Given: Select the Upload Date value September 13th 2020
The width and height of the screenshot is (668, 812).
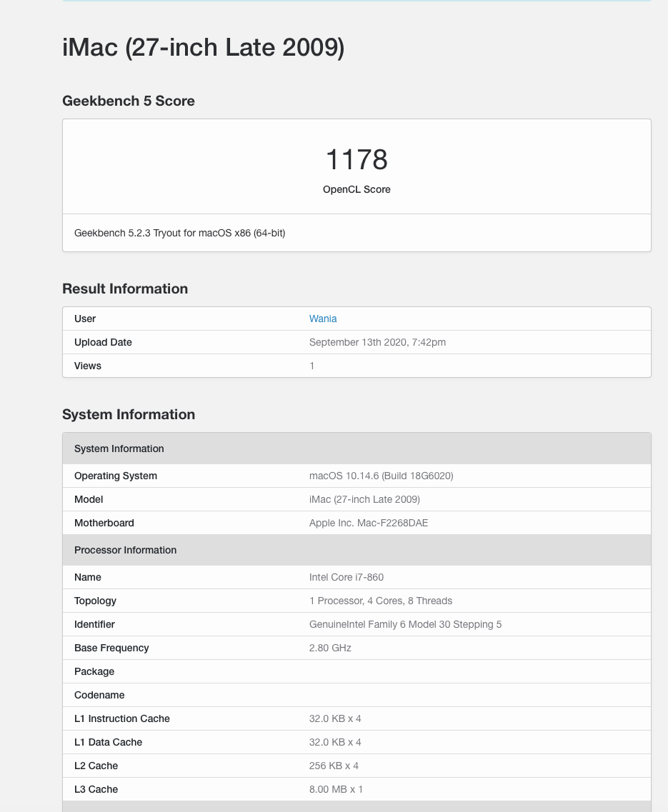Looking at the screenshot, I should click(377, 342).
